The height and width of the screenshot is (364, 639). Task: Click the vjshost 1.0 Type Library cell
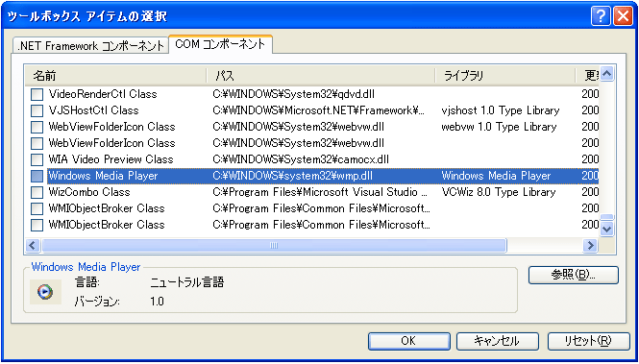[x=500, y=110]
